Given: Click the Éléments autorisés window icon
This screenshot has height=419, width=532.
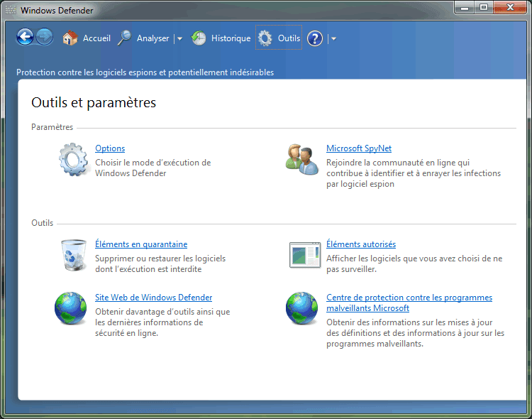Looking at the screenshot, I should [305, 255].
